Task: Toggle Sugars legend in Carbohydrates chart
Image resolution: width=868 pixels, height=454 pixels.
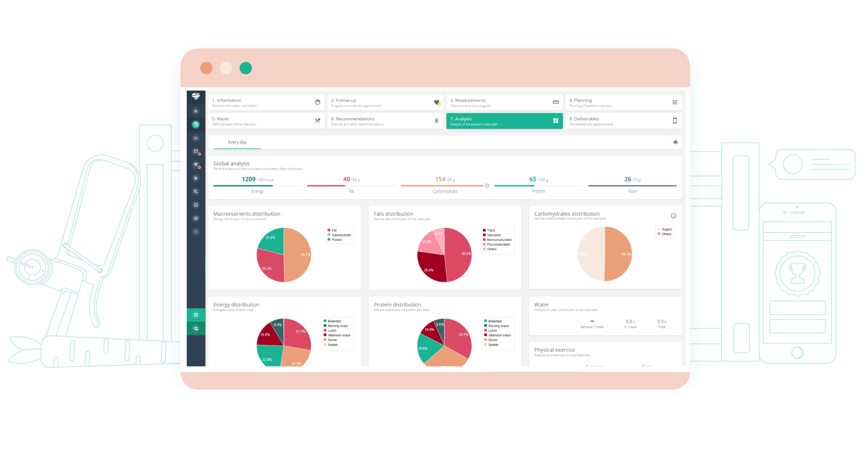Action: click(666, 230)
